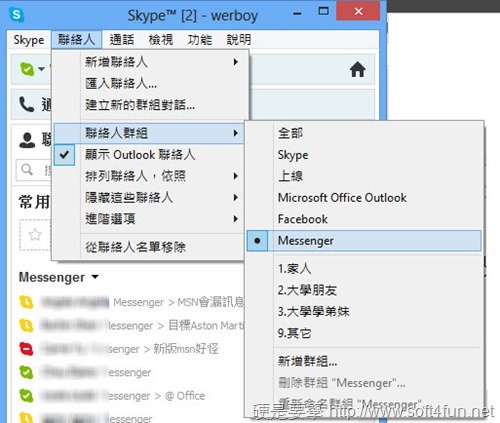Select the Messenger radio option in submenu
This screenshot has height=423, width=500.
(x=364, y=240)
